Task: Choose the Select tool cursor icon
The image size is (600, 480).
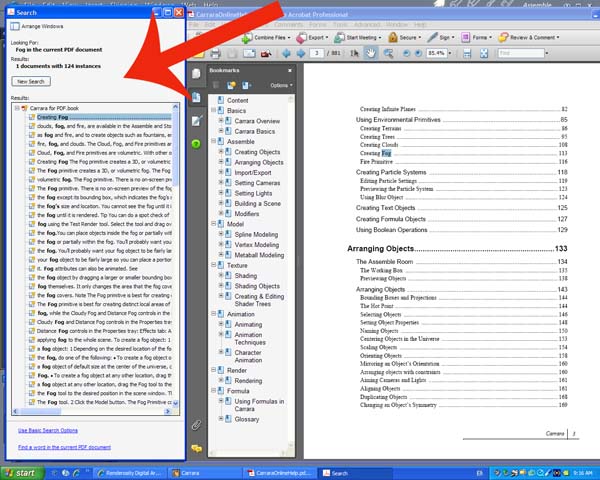Action: (354, 53)
